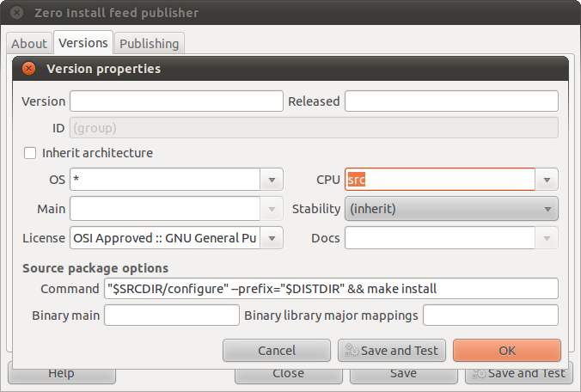The width and height of the screenshot is (581, 392).
Task: Open the CPU dropdown arrow
Action: (x=547, y=180)
